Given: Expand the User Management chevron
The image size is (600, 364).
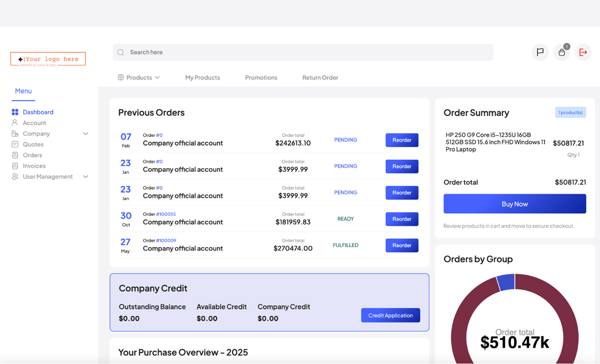Looking at the screenshot, I should click(86, 176).
